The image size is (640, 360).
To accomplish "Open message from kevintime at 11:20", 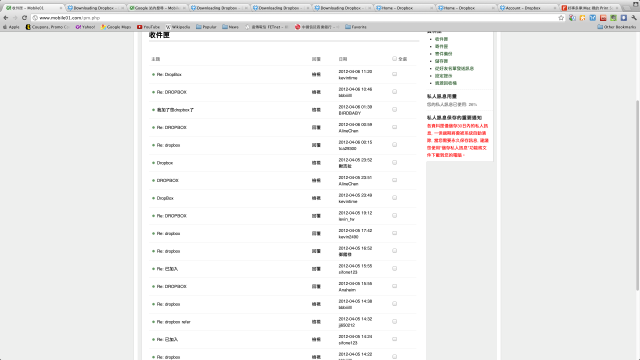I will (169, 75).
